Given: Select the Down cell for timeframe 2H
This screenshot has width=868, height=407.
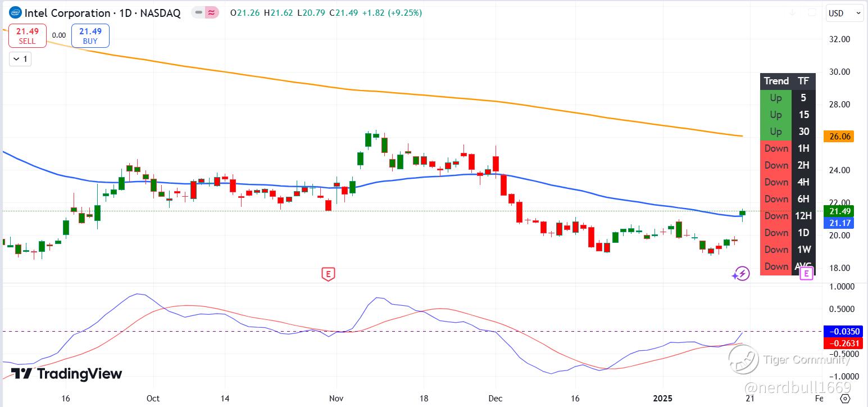Looking at the screenshot, I should (x=776, y=165).
